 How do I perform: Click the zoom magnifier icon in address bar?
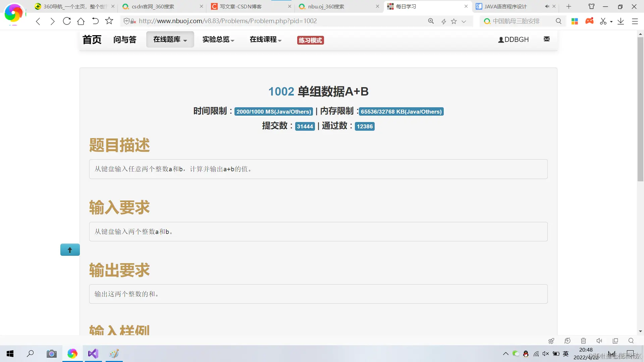click(431, 21)
